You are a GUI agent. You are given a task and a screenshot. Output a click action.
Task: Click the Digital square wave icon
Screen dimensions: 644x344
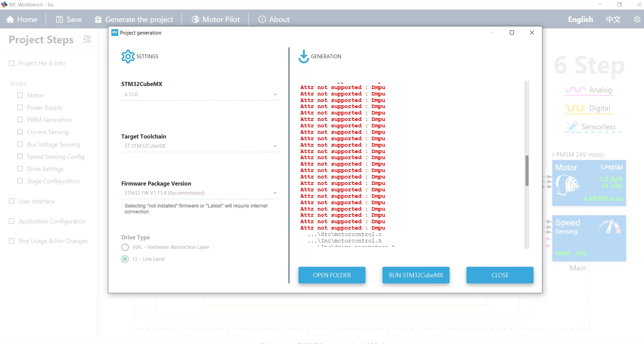pos(575,108)
